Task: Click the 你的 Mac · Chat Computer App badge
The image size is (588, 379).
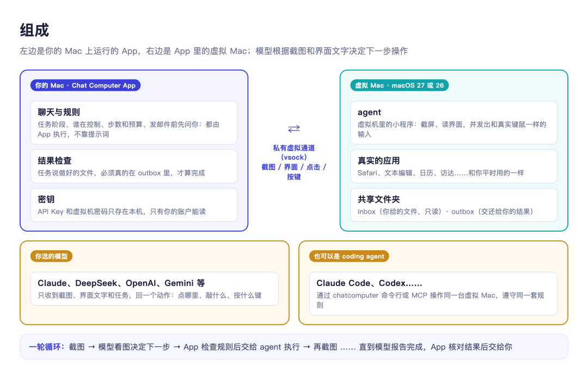Action: point(85,85)
